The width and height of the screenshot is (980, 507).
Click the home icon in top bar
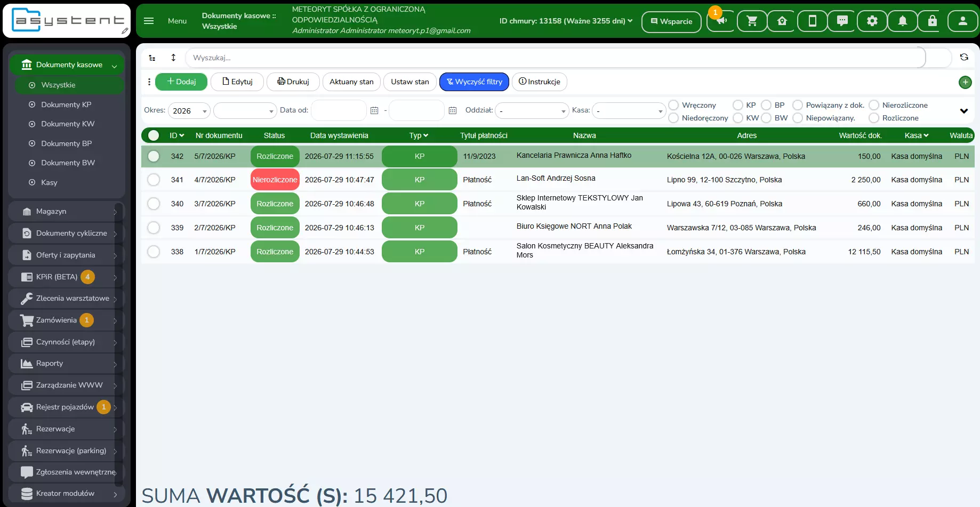coord(782,21)
